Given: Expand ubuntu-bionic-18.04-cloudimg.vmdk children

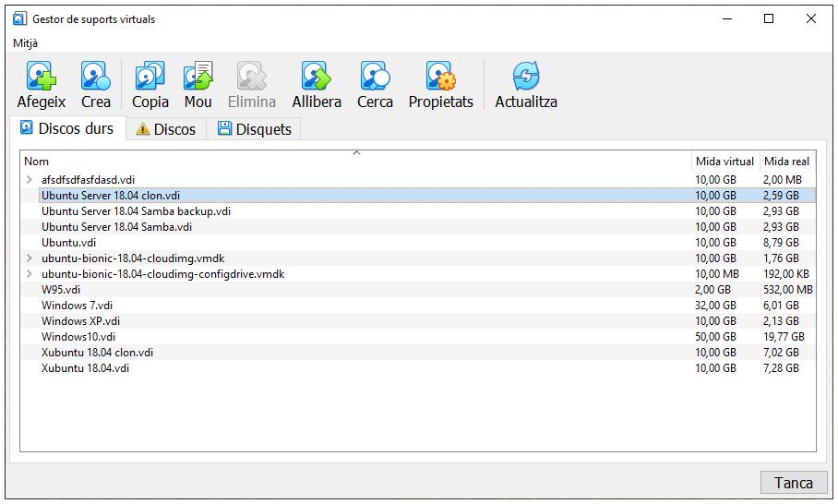Looking at the screenshot, I should 29,258.
